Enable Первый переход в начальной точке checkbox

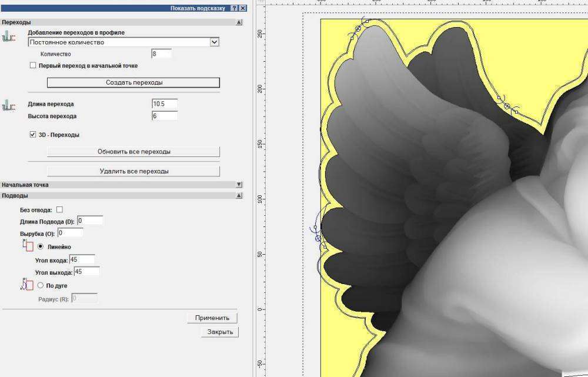pyautogui.click(x=33, y=66)
